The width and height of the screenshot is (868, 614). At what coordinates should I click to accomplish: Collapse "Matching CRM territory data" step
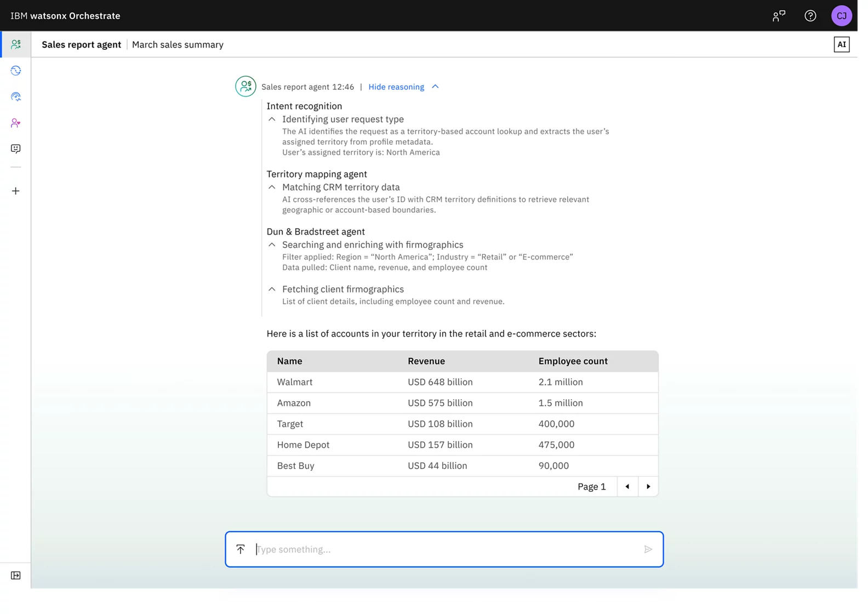click(272, 187)
